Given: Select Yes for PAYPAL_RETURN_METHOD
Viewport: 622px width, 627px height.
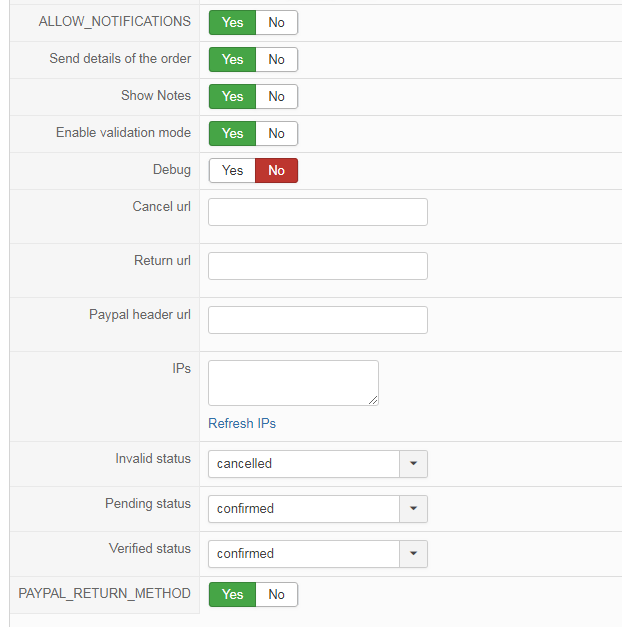Looking at the screenshot, I should coord(232,594).
